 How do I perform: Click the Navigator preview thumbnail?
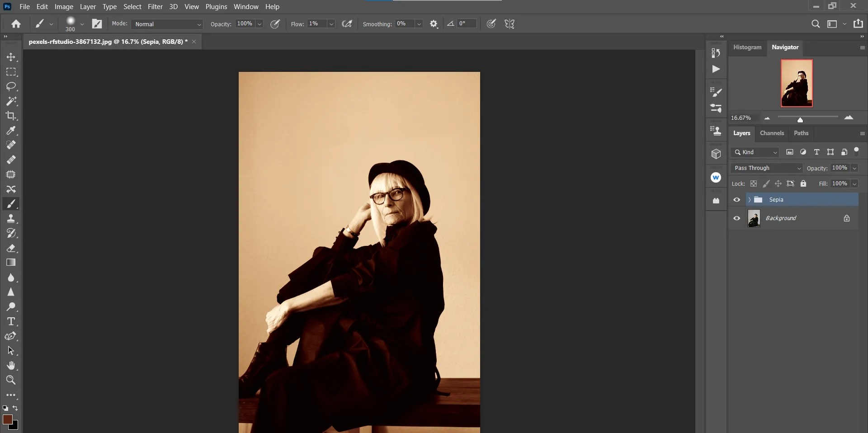[796, 83]
